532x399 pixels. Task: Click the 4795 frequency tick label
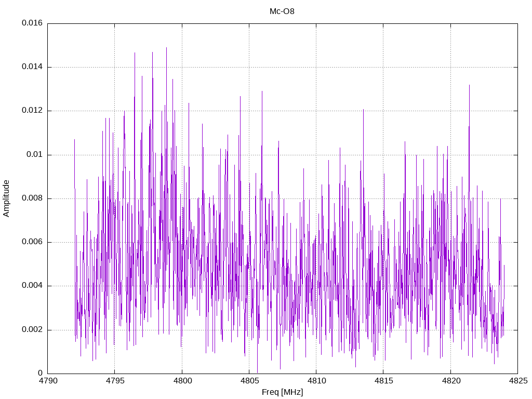pos(115,381)
